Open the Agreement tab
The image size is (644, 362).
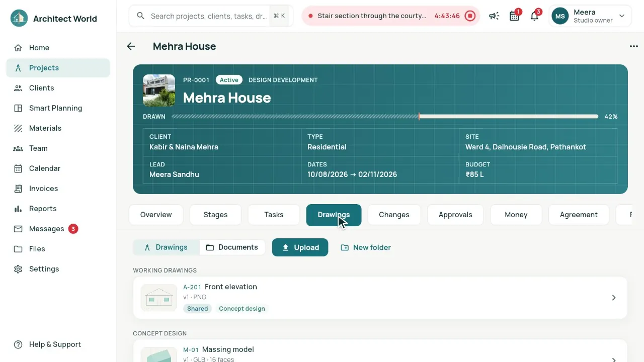coord(579,215)
